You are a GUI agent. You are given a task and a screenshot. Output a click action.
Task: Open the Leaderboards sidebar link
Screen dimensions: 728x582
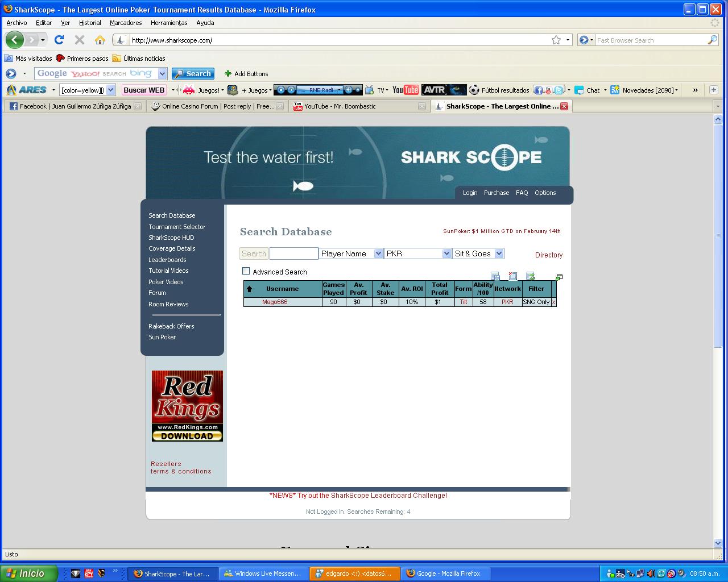pyautogui.click(x=167, y=260)
